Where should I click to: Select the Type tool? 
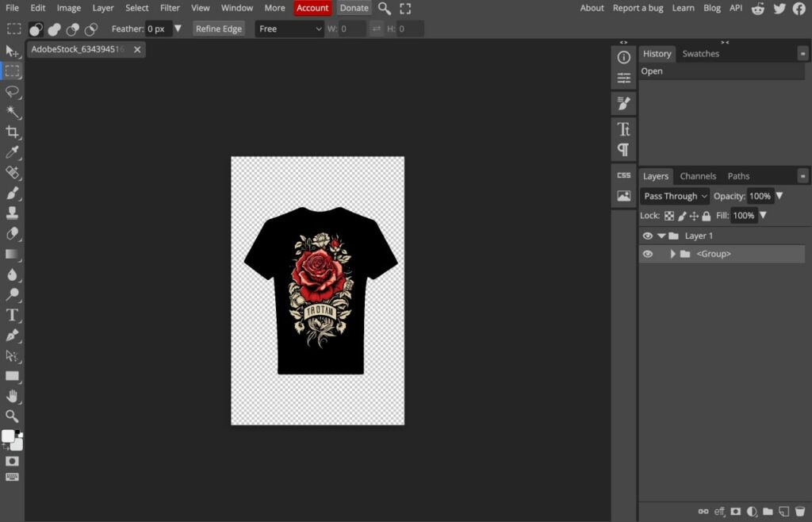coord(13,315)
